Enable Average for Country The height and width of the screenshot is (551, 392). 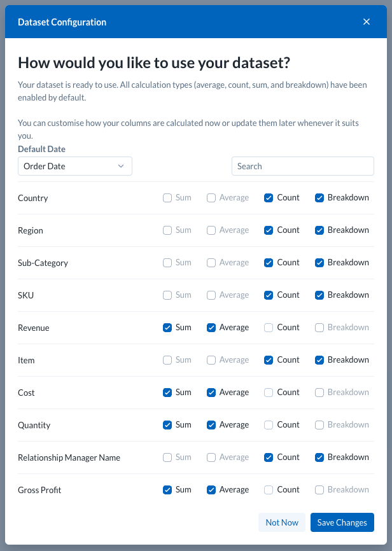pyautogui.click(x=211, y=198)
